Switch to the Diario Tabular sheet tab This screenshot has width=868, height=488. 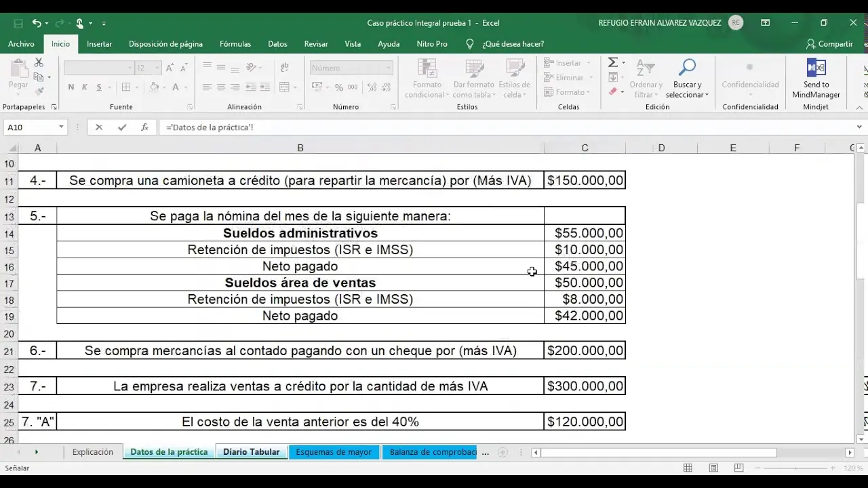[x=251, y=452]
